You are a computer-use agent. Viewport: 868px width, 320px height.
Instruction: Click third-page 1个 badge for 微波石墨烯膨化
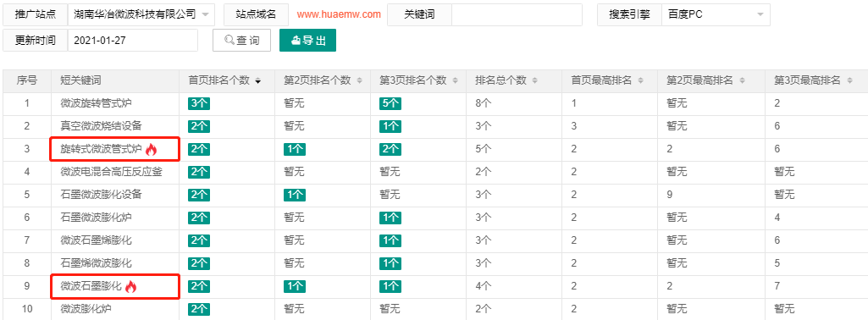coord(391,240)
